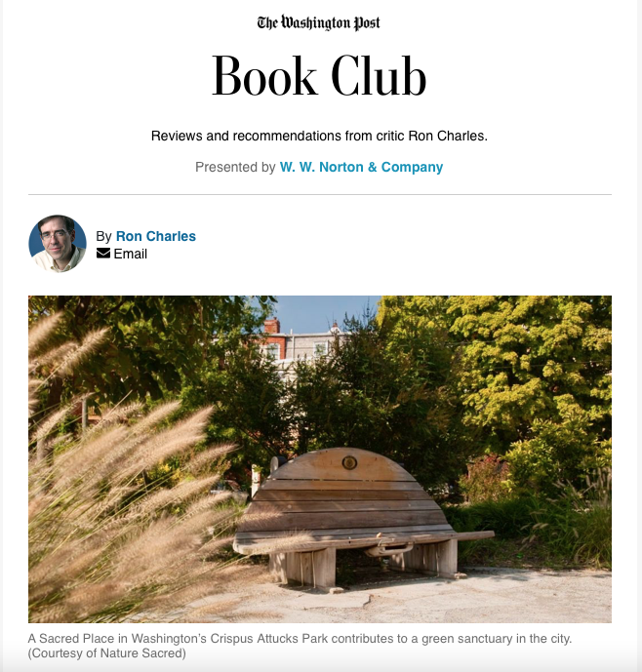Click the Courtesy of Nature Sacred credit

(x=106, y=653)
